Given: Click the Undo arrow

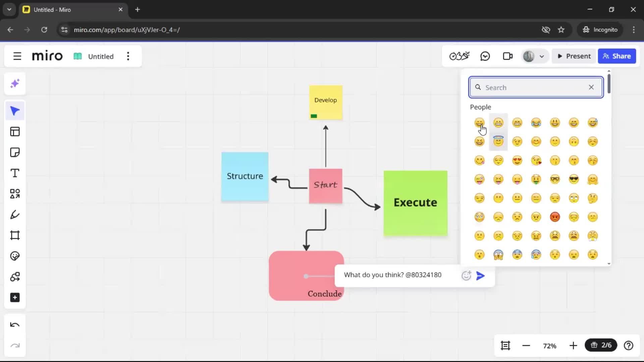Looking at the screenshot, I should pyautogui.click(x=15, y=324).
